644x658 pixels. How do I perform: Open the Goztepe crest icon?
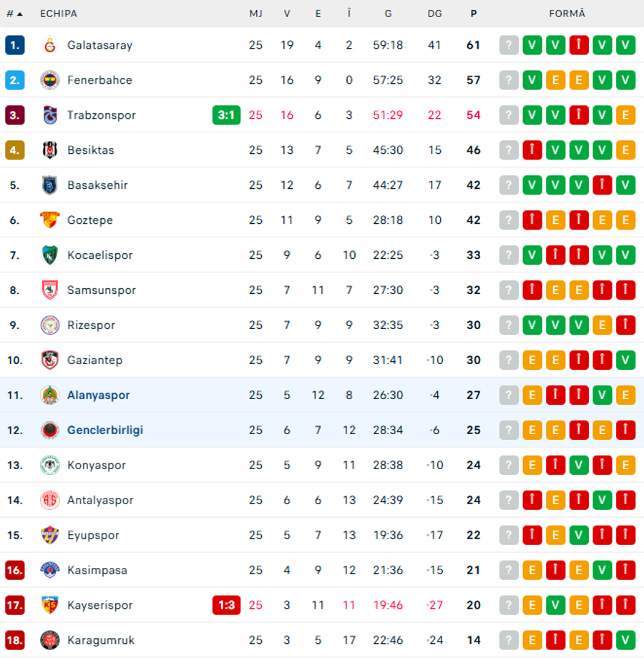(49, 220)
